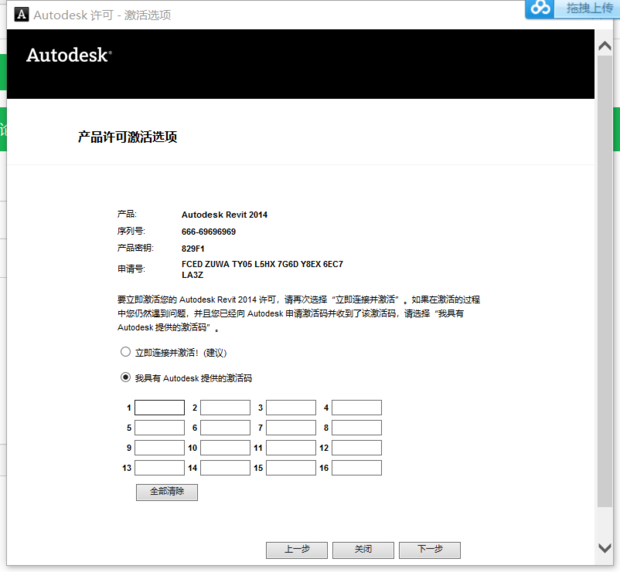Go back with the '上一步' button
620x572 pixels.
(x=296, y=550)
